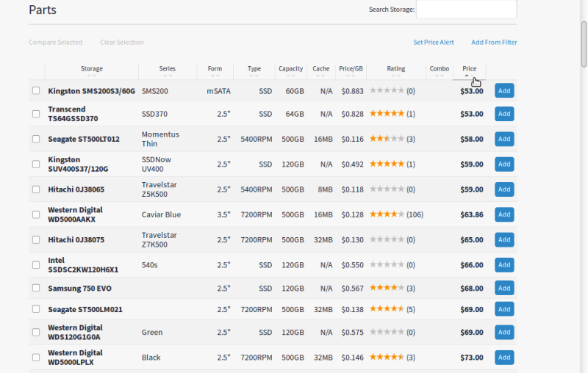The width and height of the screenshot is (588, 373).
Task: Click the star rating of Western Digital WD5000AAKX
Action: (x=387, y=214)
